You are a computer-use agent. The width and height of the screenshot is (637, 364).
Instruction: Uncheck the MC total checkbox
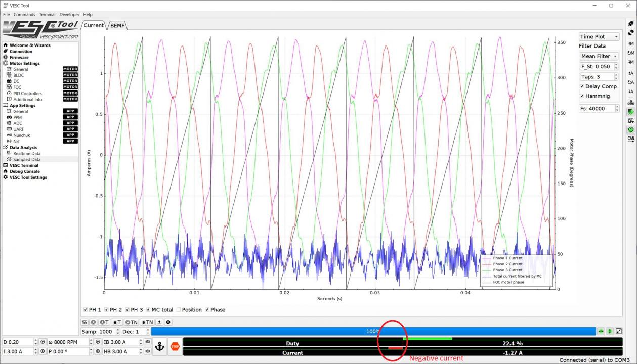coord(159,310)
